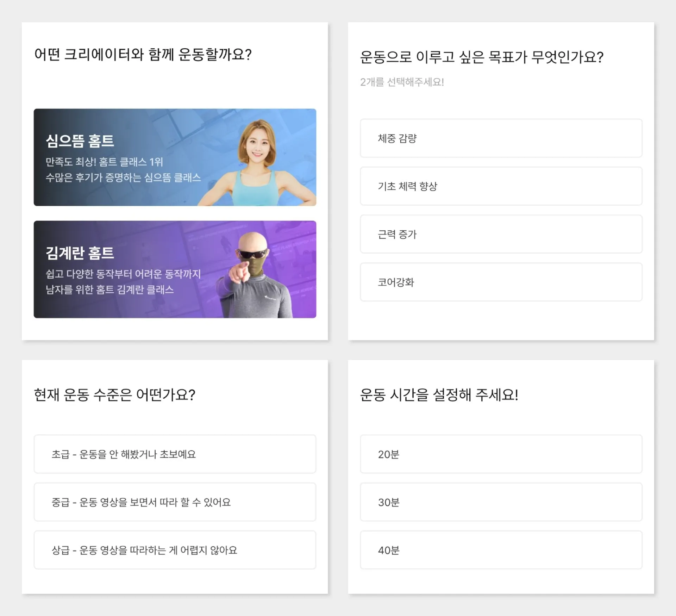Set workout time to 30분
The height and width of the screenshot is (616, 676).
tap(501, 502)
